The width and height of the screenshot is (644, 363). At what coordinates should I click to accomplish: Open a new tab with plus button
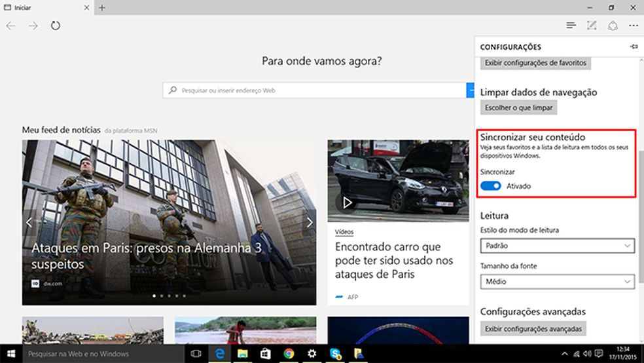point(102,7)
